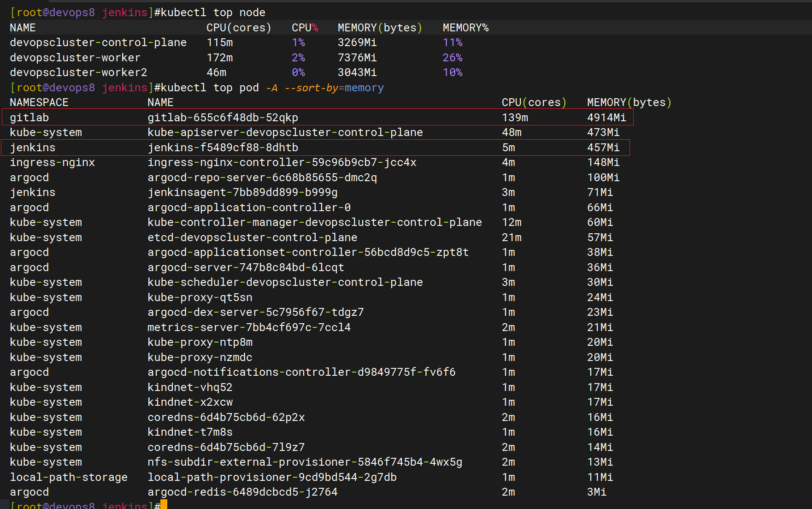The width and height of the screenshot is (812, 509).
Task: Select pod ingress-nginx-controller-59c96b9cb7-jcc4x
Action: (x=282, y=162)
